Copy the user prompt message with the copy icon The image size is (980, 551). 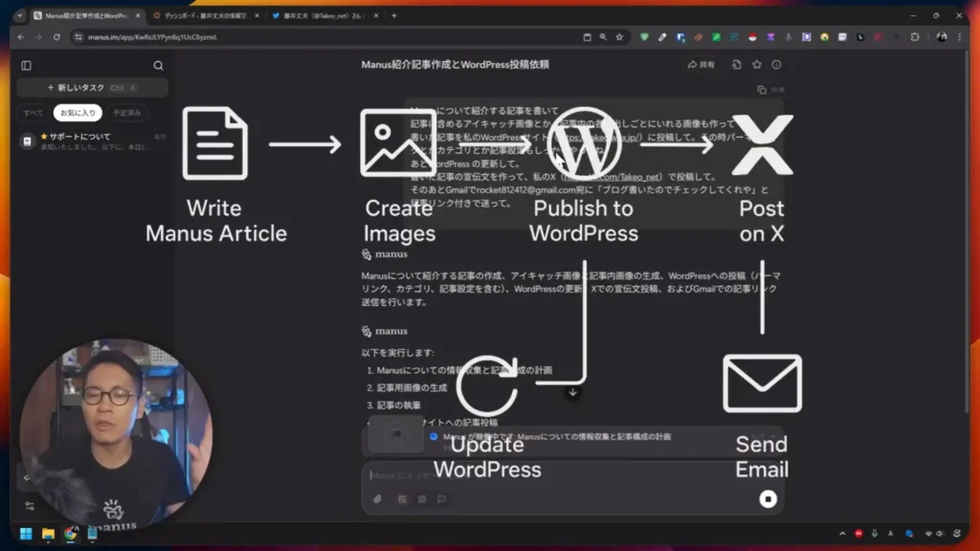point(761,90)
